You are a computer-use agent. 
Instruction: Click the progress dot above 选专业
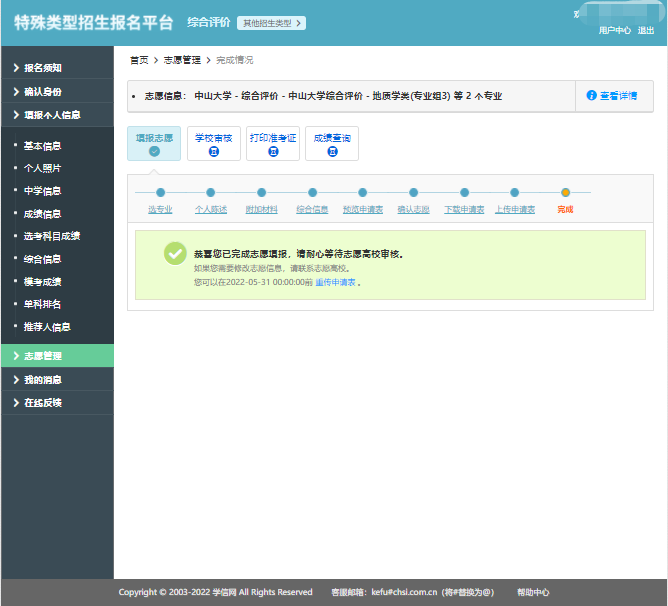click(160, 193)
